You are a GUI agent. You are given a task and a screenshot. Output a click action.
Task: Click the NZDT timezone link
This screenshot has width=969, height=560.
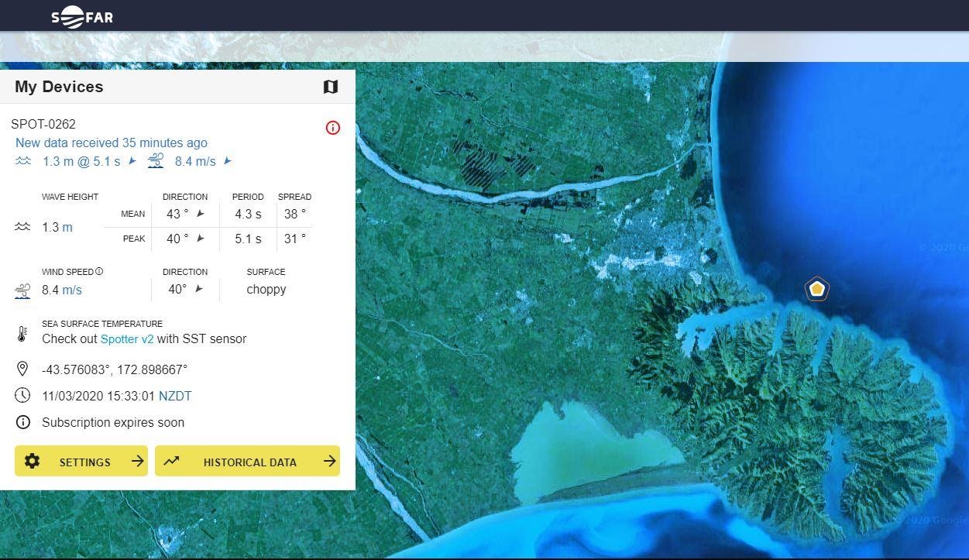click(175, 395)
